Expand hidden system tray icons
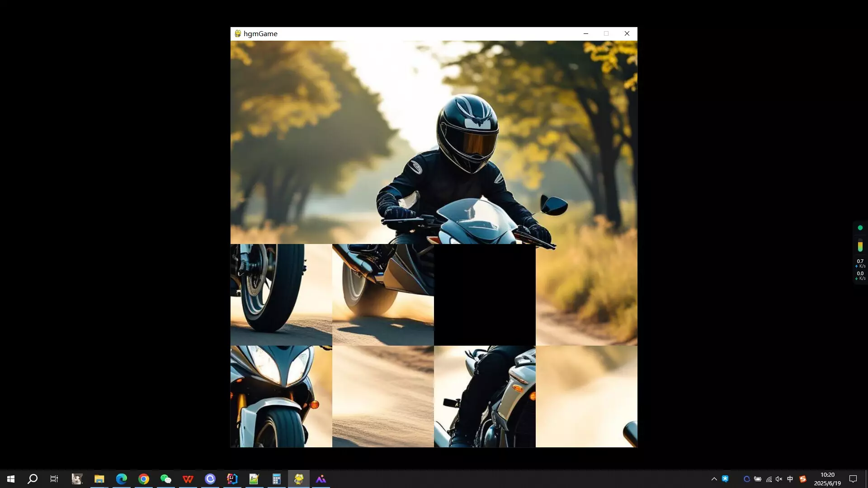 click(x=714, y=479)
